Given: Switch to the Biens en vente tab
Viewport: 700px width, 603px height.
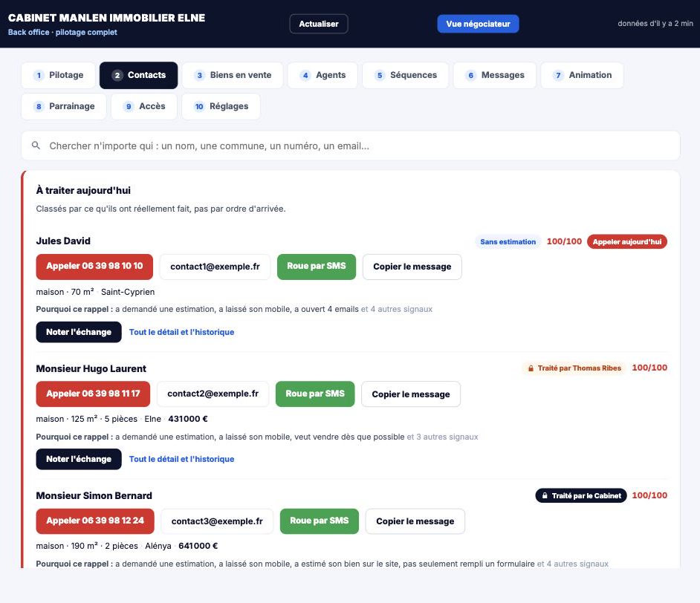Looking at the screenshot, I should point(233,75).
